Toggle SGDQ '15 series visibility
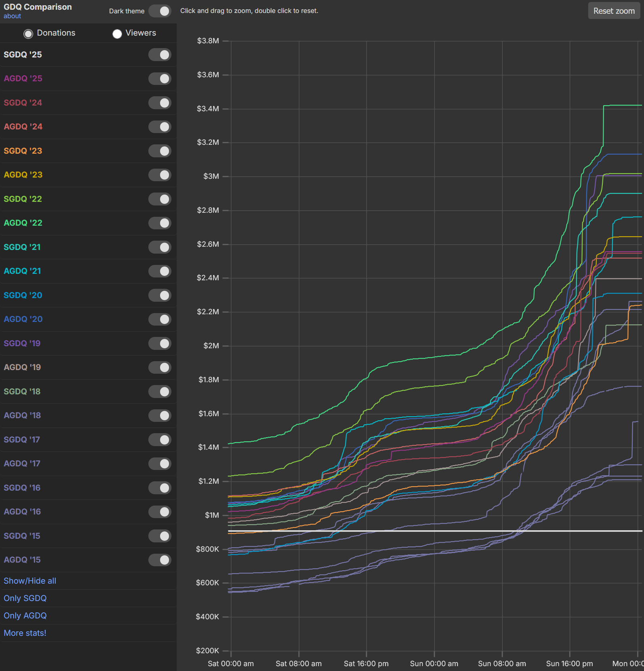 coord(160,536)
